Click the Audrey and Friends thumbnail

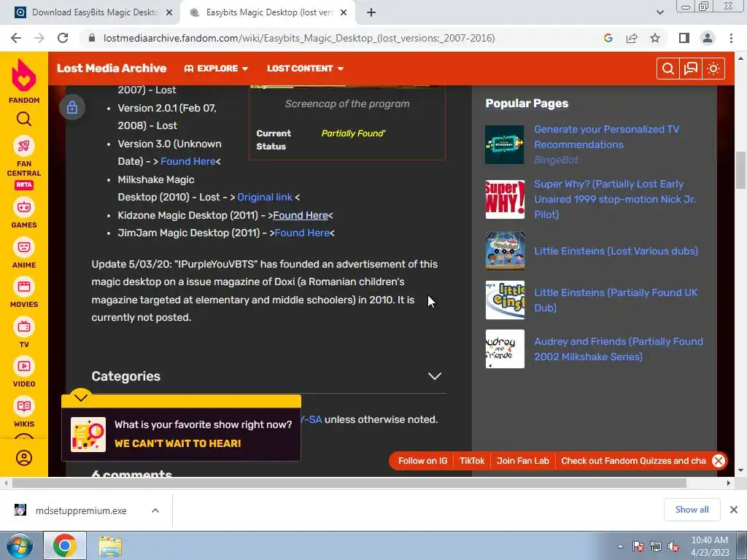point(505,349)
